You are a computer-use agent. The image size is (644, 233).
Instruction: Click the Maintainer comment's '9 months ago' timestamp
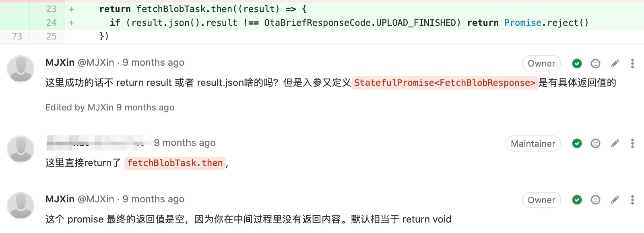tap(184, 143)
